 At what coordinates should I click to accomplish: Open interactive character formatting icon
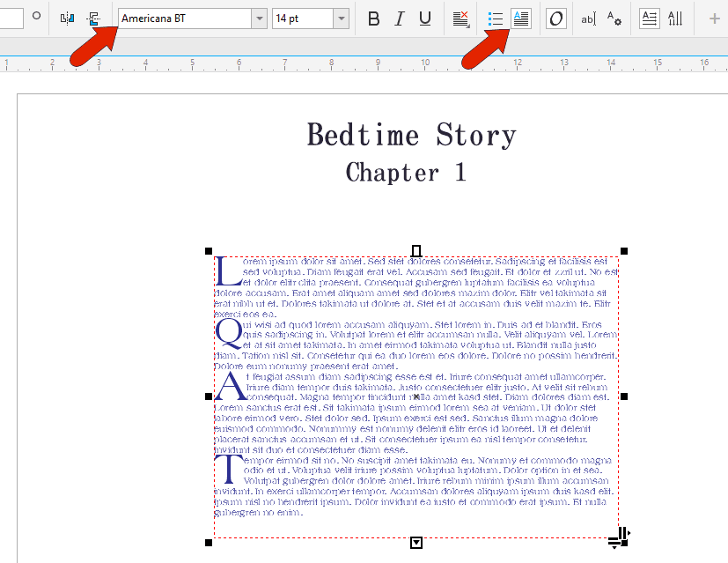click(675, 19)
